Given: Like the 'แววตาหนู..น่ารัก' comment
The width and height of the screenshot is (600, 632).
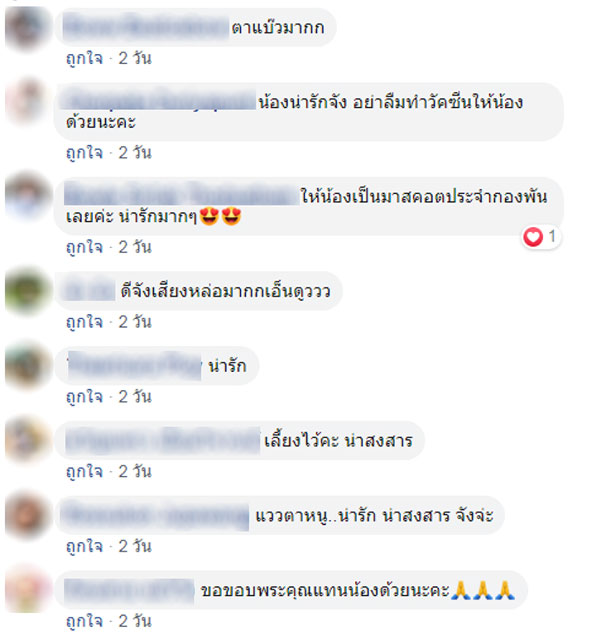Looking at the screenshot, I should (x=84, y=547).
